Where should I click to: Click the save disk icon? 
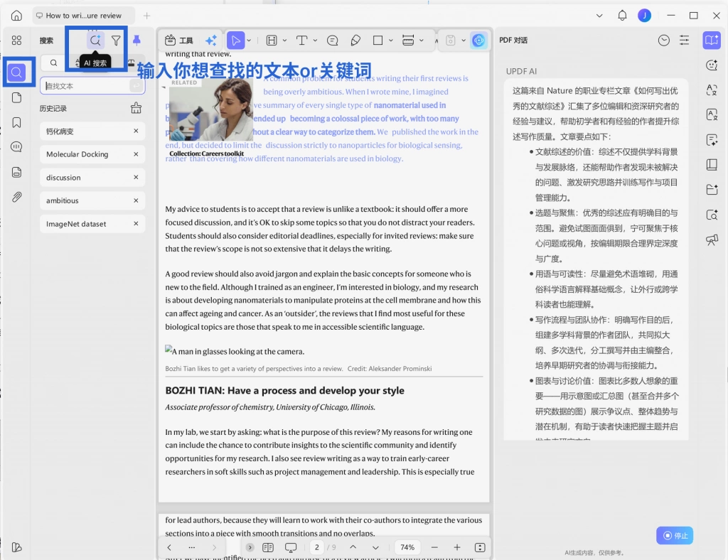point(450,41)
